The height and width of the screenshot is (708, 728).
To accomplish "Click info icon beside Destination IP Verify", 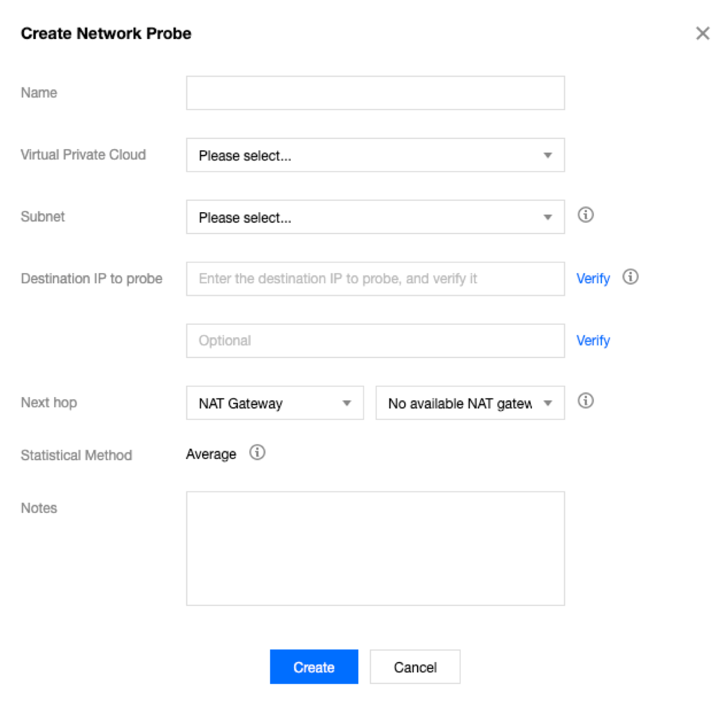I will [x=630, y=277].
